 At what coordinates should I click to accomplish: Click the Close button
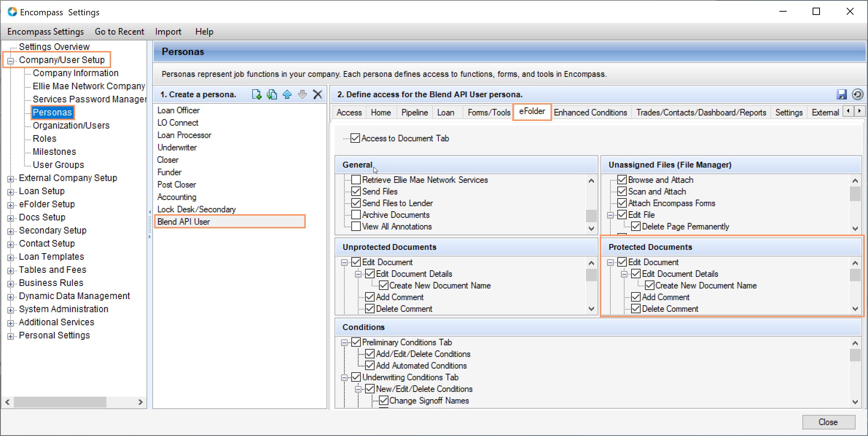click(x=828, y=422)
